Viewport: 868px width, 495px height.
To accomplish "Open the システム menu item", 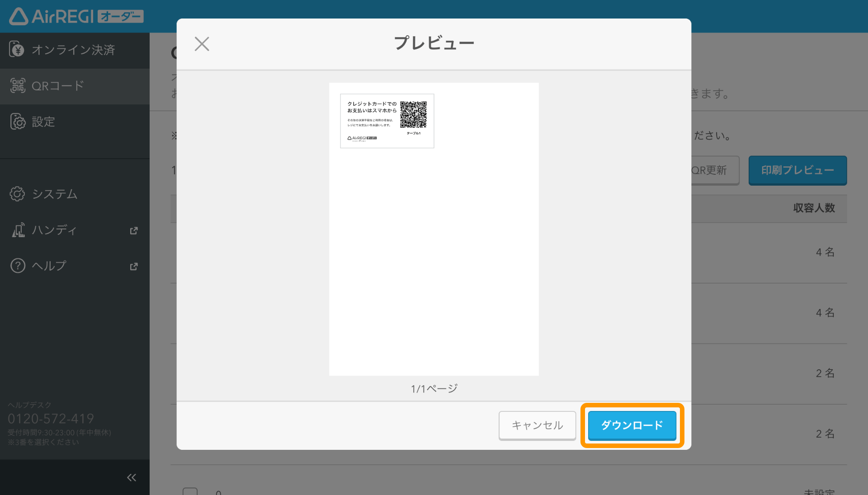I will (x=75, y=194).
